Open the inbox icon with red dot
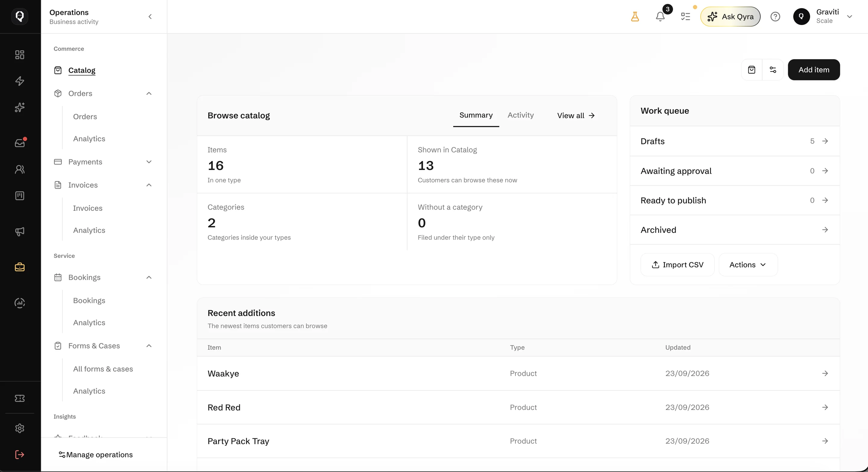This screenshot has width=868, height=472. tap(20, 143)
